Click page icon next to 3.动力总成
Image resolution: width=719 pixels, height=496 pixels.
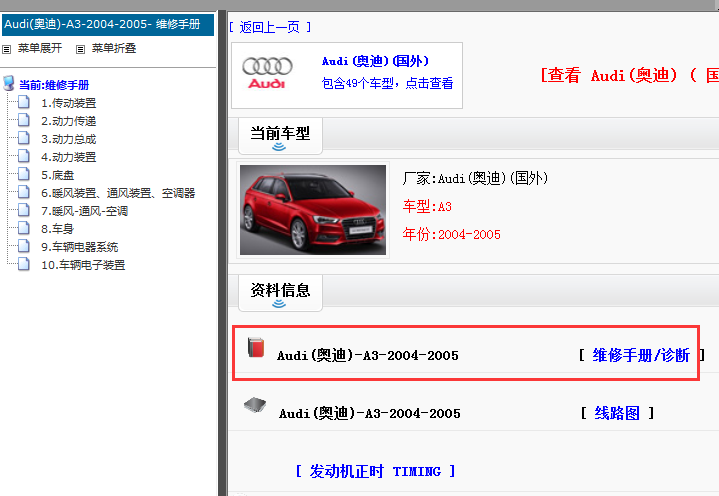coord(24,138)
